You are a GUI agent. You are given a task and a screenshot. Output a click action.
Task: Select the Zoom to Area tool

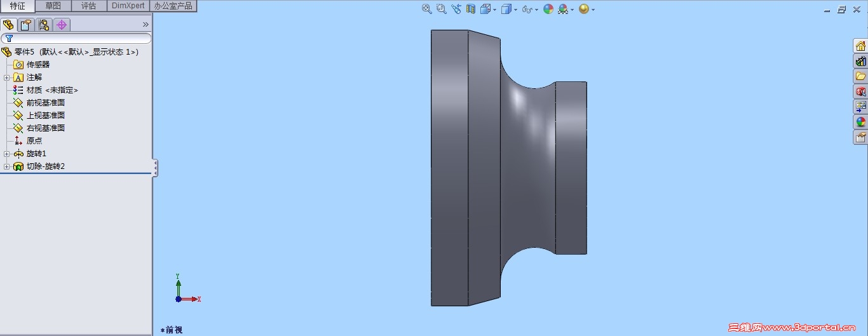[x=442, y=9]
